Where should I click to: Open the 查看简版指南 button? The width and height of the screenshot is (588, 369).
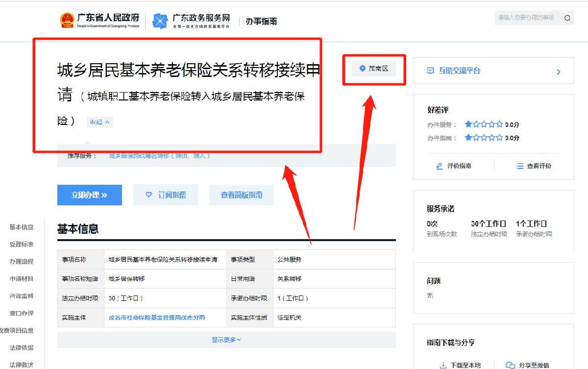point(241,195)
